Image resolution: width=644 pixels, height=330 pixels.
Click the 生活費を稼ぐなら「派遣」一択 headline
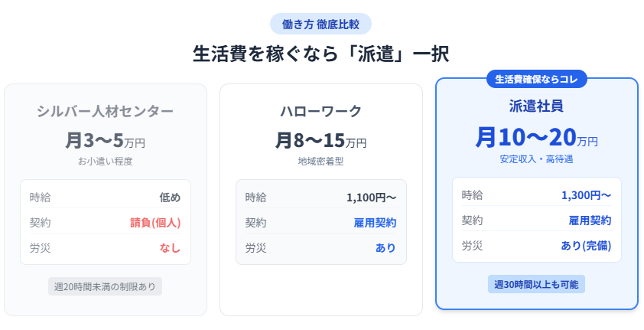coord(321,54)
